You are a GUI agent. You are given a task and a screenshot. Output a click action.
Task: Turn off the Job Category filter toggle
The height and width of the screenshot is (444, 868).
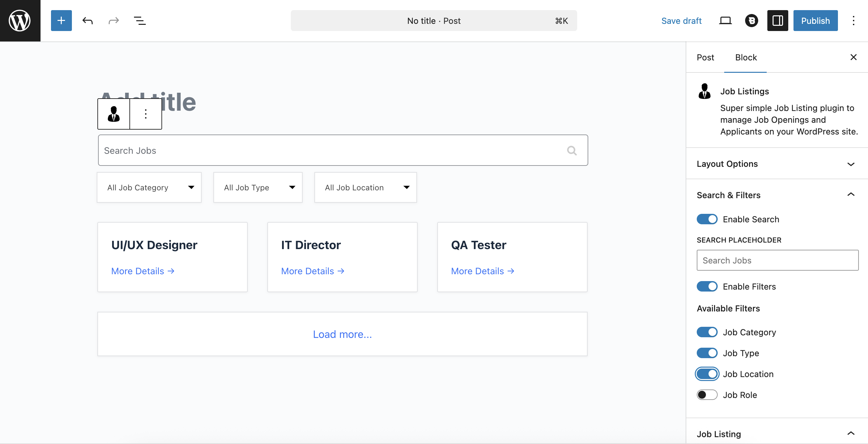[707, 332]
